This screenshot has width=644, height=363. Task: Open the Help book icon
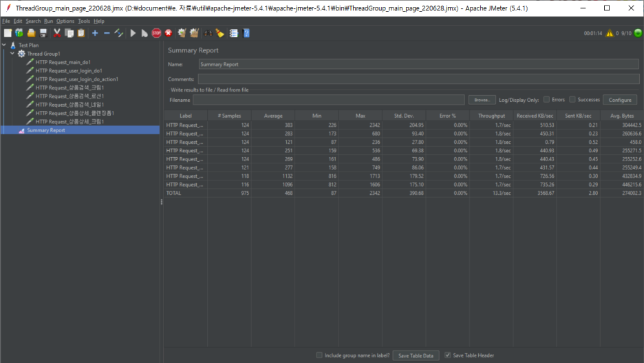tap(246, 33)
